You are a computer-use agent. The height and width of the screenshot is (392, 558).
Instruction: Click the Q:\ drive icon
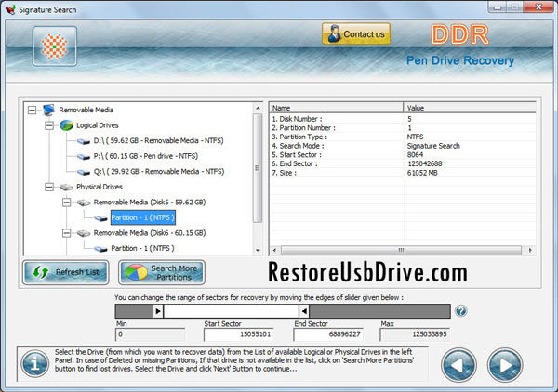point(84,172)
